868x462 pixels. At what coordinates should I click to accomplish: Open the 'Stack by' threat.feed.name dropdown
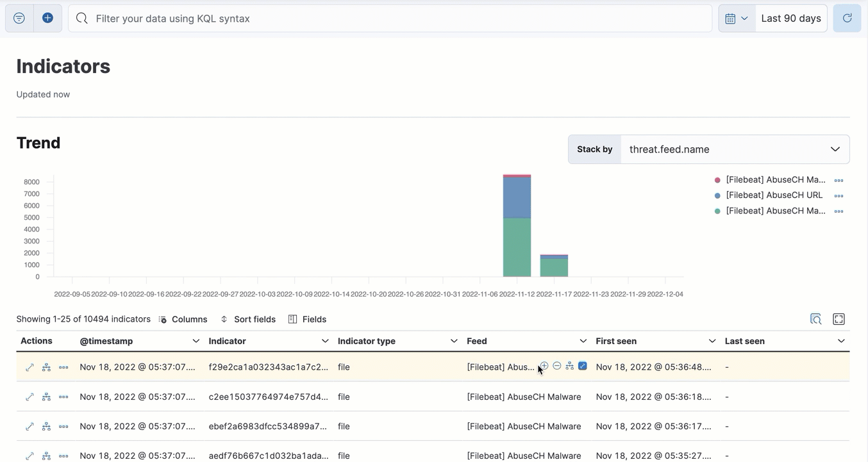pyautogui.click(x=735, y=149)
